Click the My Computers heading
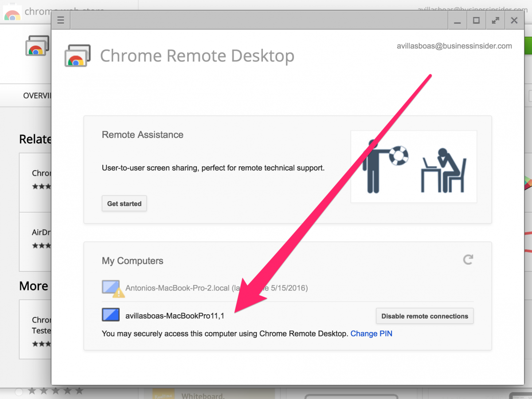532x399 pixels. (x=133, y=261)
